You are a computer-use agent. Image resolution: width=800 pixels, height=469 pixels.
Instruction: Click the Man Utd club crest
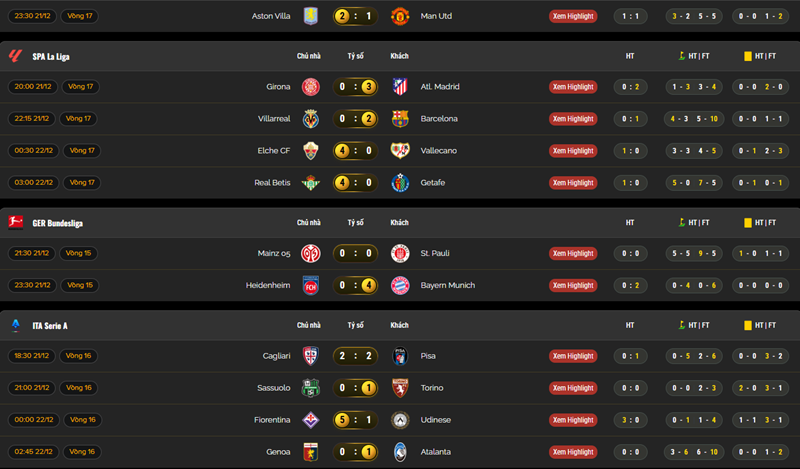(400, 16)
